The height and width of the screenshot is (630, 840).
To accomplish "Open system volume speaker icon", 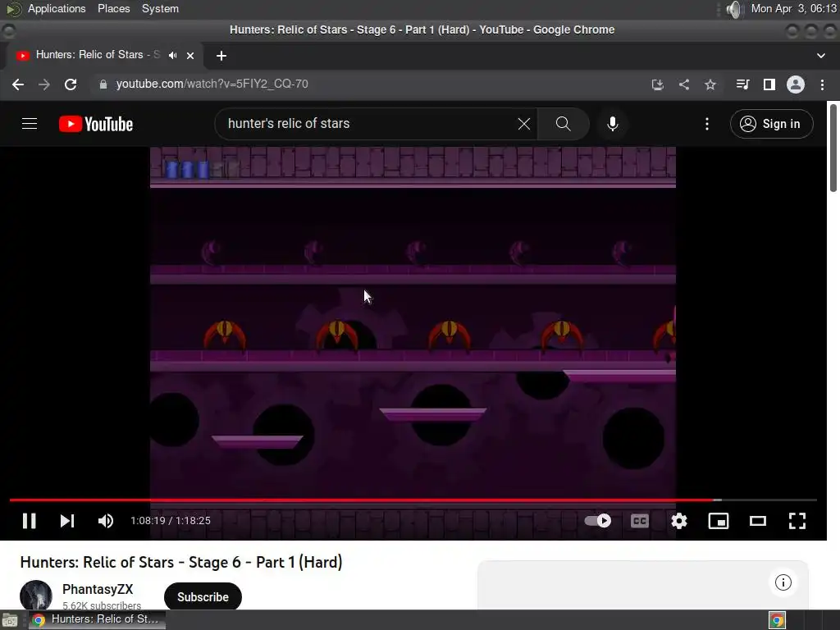I will coord(734,9).
